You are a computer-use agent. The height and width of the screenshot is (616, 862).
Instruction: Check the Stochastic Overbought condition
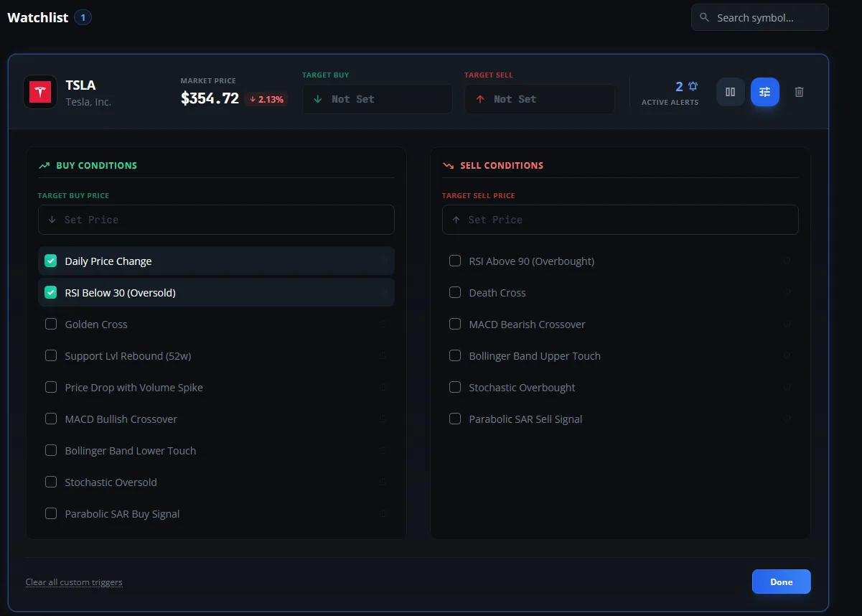[455, 387]
